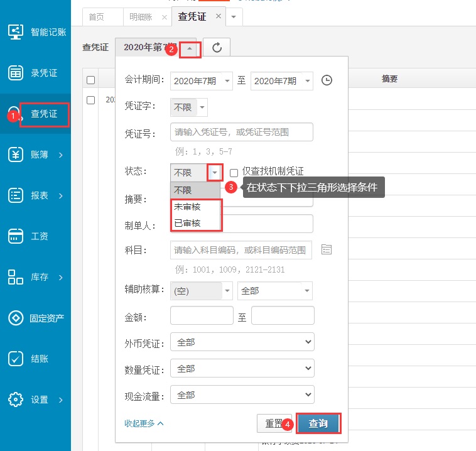Open the 现金流量 dropdown
This screenshot has width=476, height=451.
point(242,395)
